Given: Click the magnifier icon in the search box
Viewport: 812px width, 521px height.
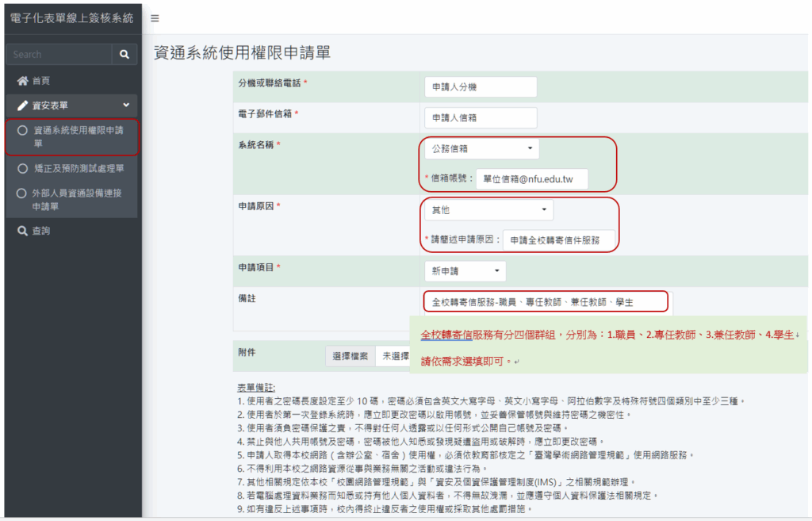Looking at the screenshot, I should (124, 54).
